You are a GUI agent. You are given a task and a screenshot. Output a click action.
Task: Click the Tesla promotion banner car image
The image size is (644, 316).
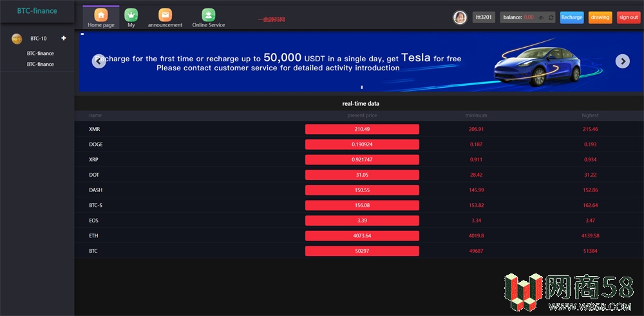click(x=537, y=66)
